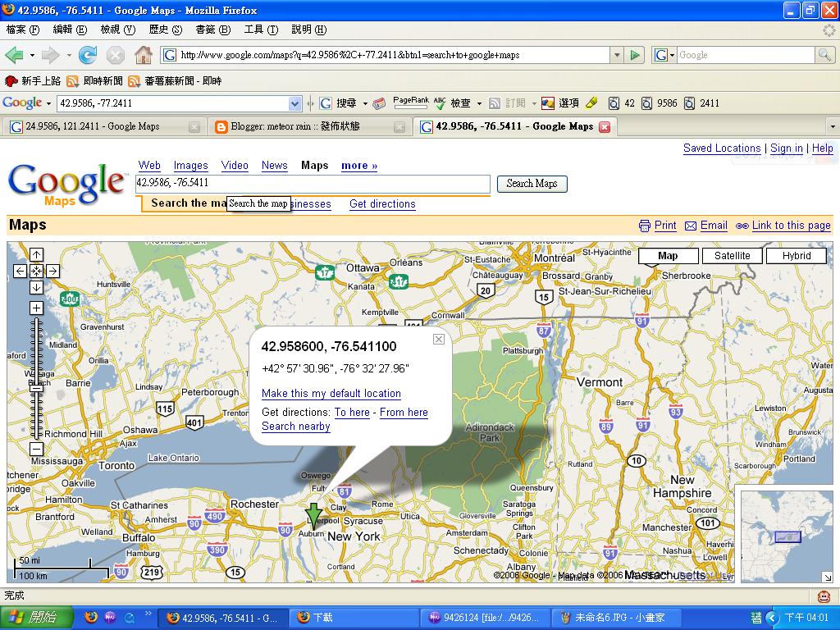The width and height of the screenshot is (840, 630).
Task: Pan the map left with the left arrow
Action: tap(20, 271)
